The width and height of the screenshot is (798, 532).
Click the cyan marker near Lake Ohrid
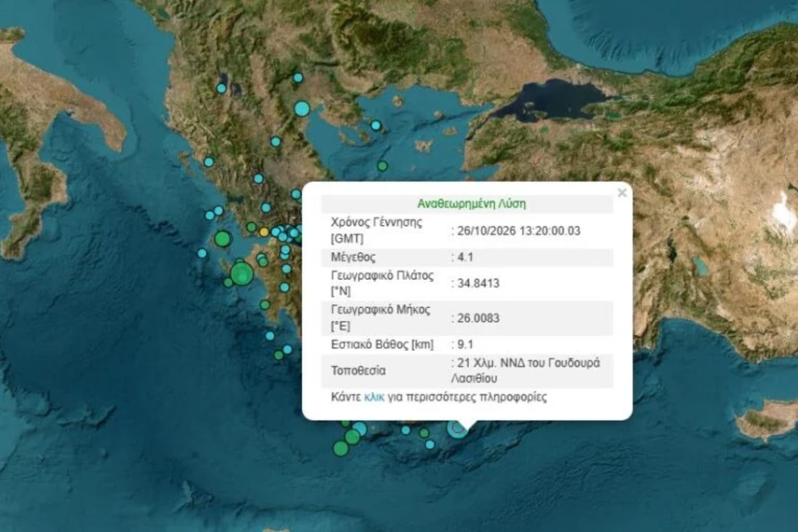pyautogui.click(x=221, y=88)
